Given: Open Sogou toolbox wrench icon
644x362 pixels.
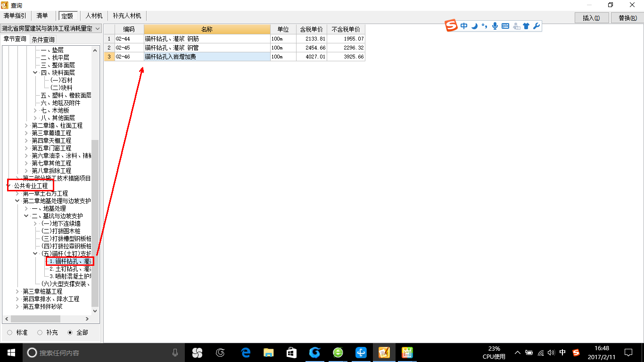Looking at the screenshot, I should (x=537, y=26).
